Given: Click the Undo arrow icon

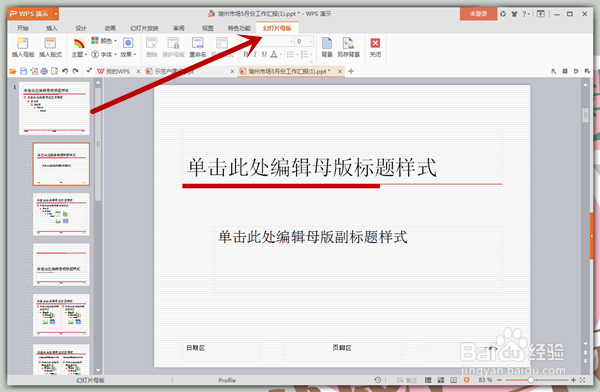Looking at the screenshot, I should click(65, 71).
